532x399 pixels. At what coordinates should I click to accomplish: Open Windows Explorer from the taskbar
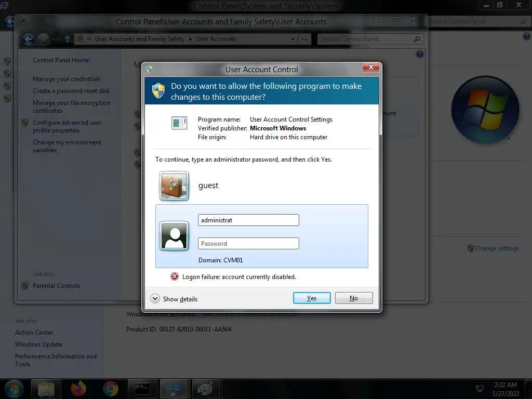(46, 389)
